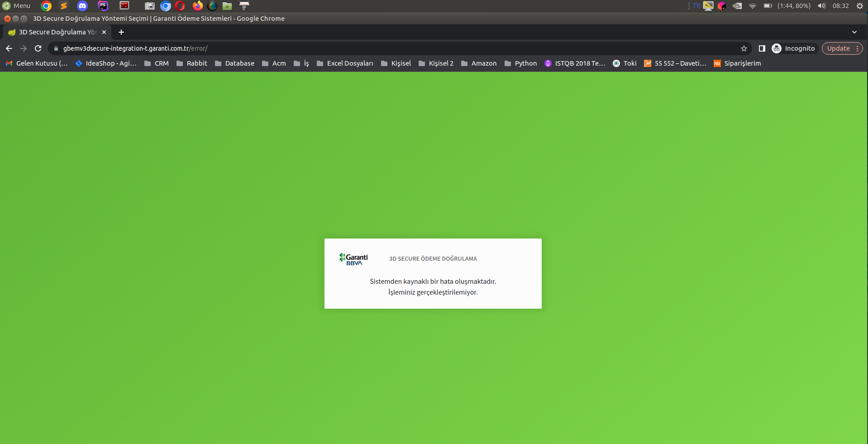This screenshot has height=444, width=868.
Task: Launch Firefox from top panel
Action: click(x=197, y=6)
